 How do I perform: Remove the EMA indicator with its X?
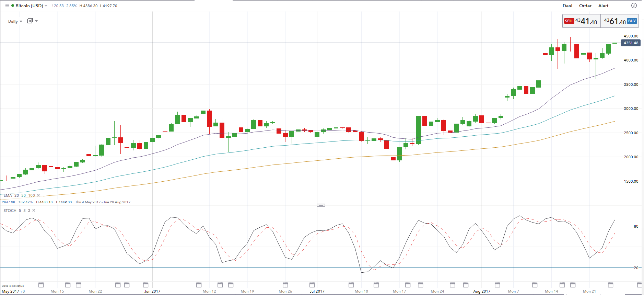pos(38,195)
